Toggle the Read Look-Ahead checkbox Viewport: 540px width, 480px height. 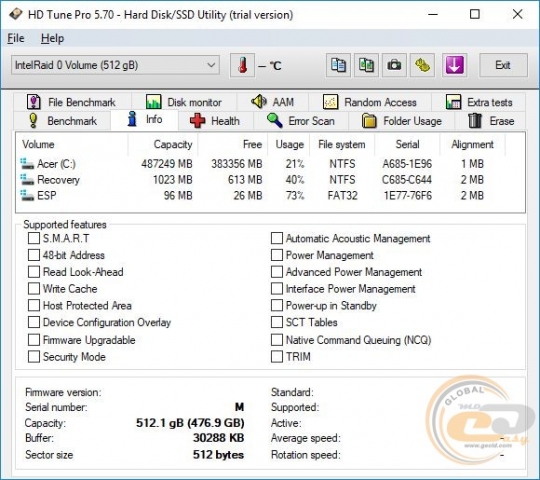coord(34,272)
